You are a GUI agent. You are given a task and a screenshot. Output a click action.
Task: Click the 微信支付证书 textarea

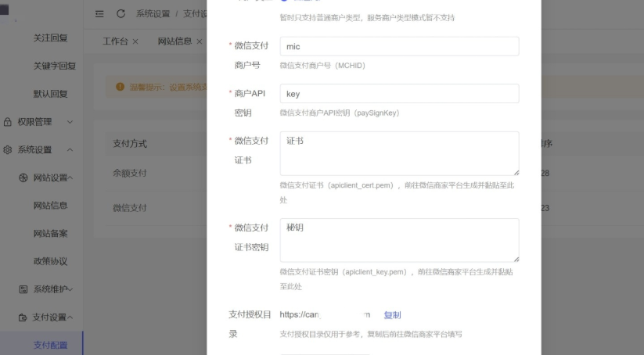tap(399, 153)
